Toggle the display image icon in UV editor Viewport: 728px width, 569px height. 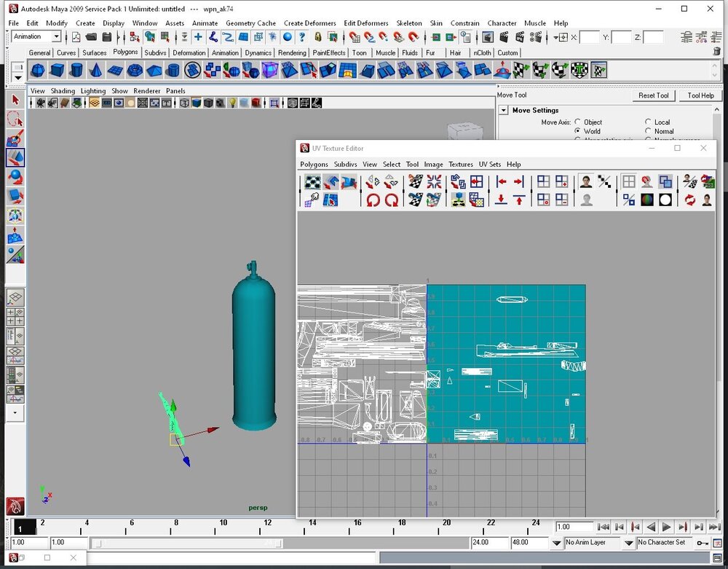(x=586, y=181)
